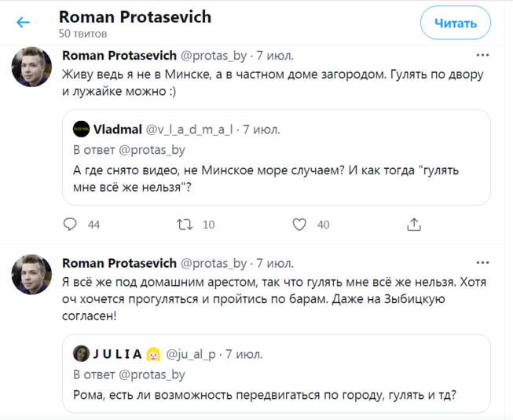Open JULIA's profile avatar icon
Viewport: 513px width, 420px height.
[81, 354]
